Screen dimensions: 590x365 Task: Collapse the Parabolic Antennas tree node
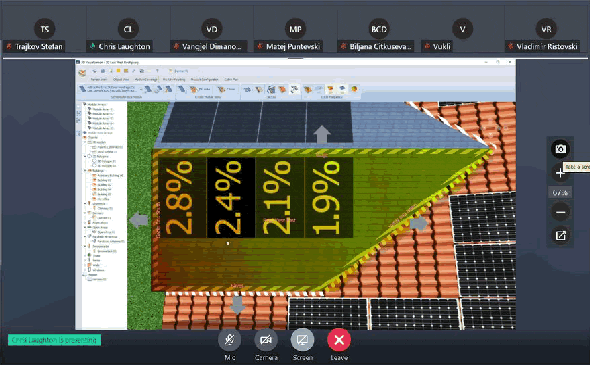point(85,237)
